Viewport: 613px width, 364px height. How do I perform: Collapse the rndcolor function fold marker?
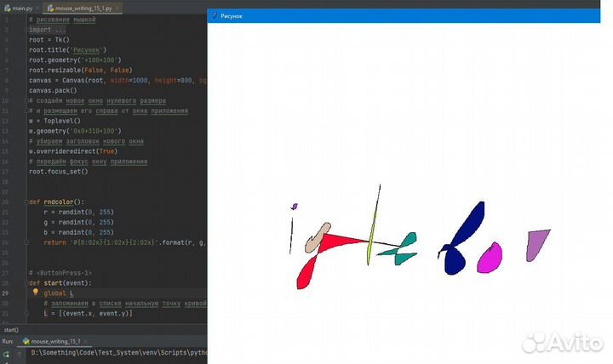26,202
